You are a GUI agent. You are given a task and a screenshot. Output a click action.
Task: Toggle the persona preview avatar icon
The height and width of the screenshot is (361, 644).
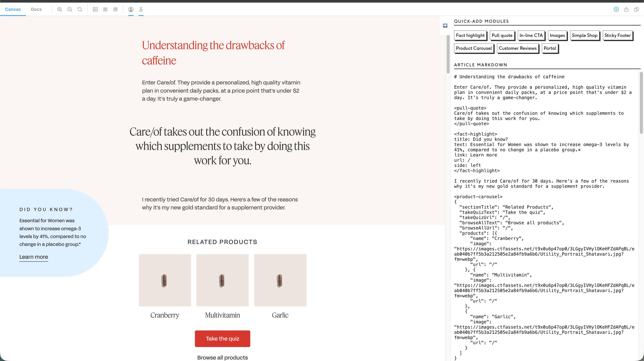131,9
